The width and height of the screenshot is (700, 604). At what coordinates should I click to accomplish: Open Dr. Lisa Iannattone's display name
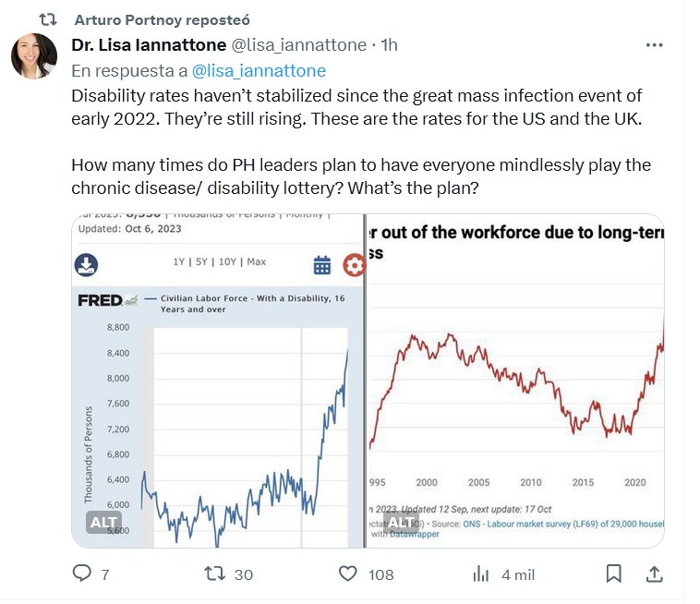[148, 44]
